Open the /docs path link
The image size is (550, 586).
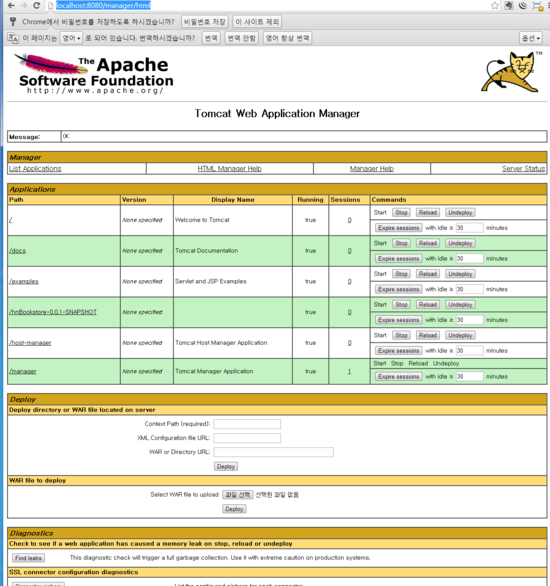(18, 250)
